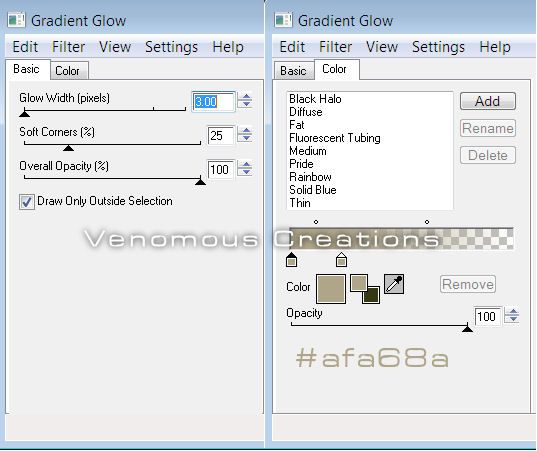Viewport: 537px width, 451px height.
Task: Select the first gradient color stop marker
Action: pyautogui.click(x=291, y=260)
